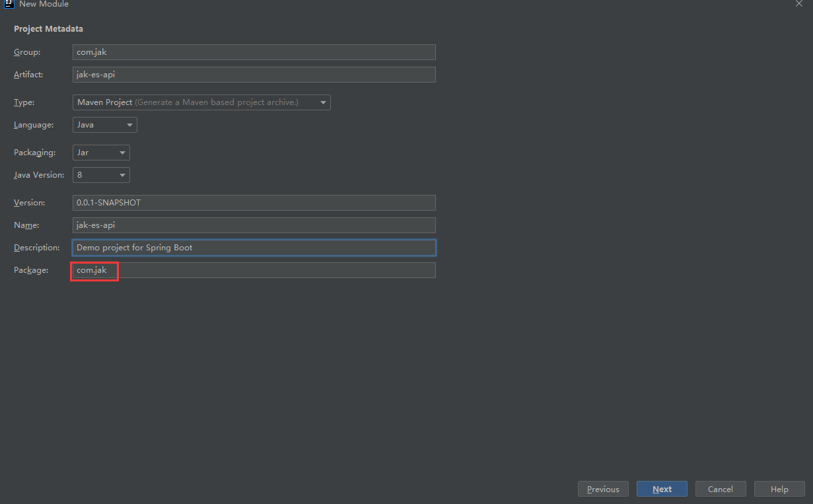Click the IntelliJ icon in the title bar
The image size is (813, 504).
[9, 3]
